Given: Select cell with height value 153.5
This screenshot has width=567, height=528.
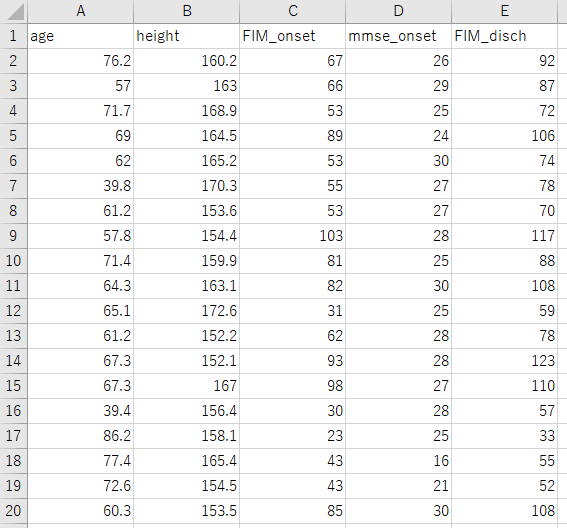Looking at the screenshot, I should point(186,511).
